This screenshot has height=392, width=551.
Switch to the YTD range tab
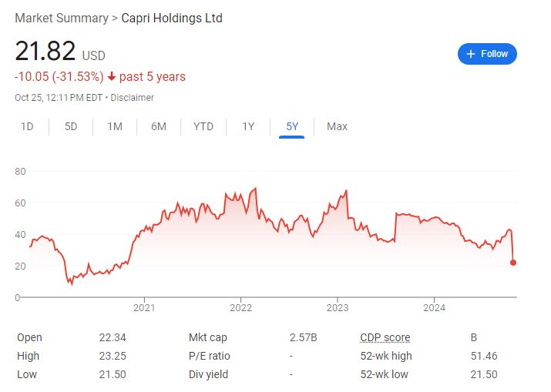(203, 126)
